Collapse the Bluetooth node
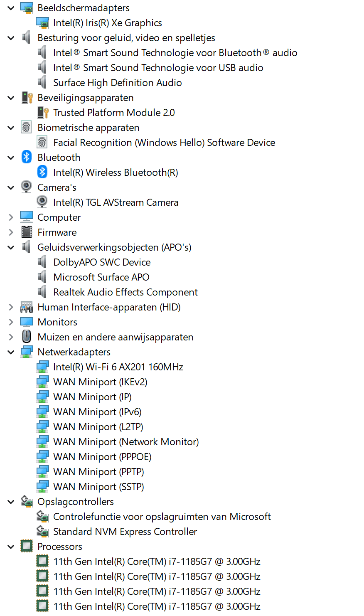 11,158
